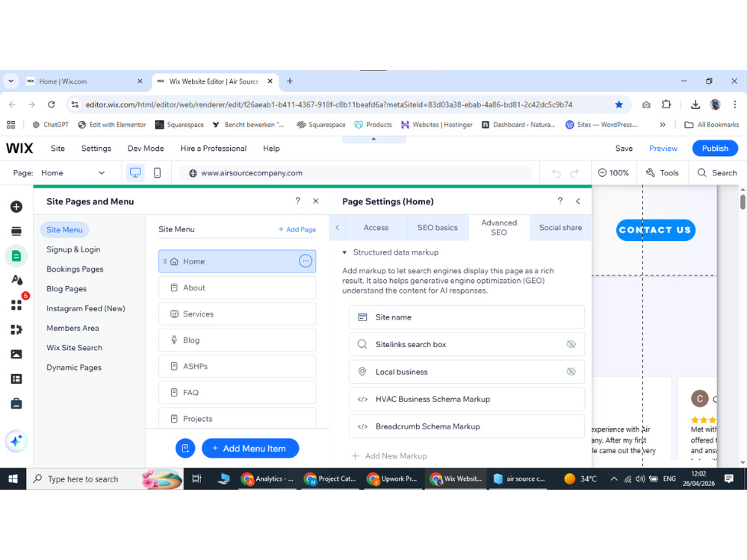Open Hire a Professional menu

tap(214, 148)
